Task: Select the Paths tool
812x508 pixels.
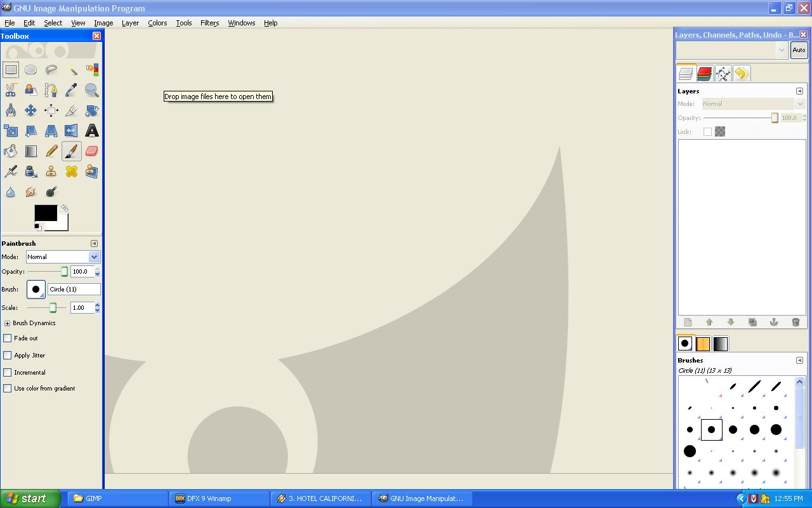Action: (x=51, y=90)
